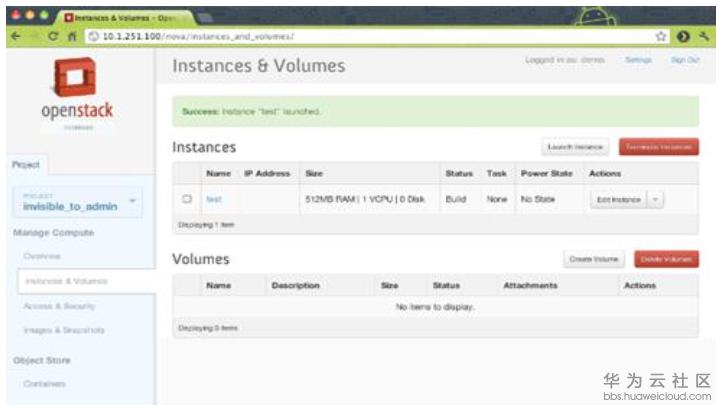Click the No items to display text
725x411 pixels.
[435, 307]
